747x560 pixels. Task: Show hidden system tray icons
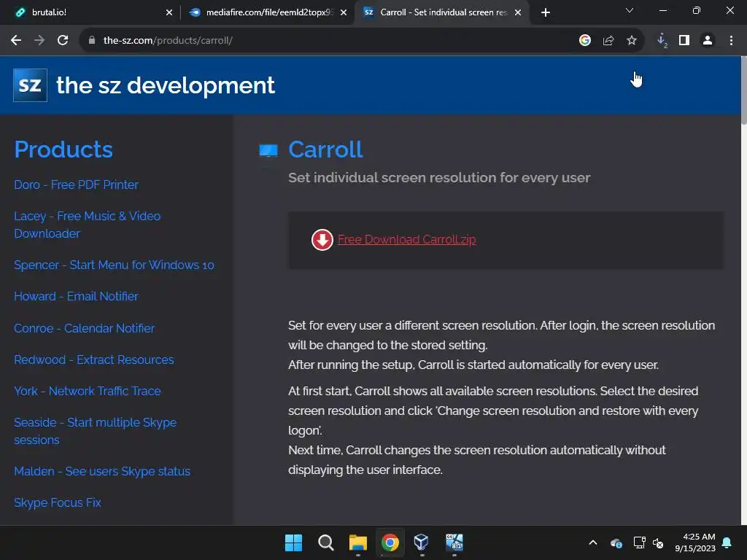tap(593, 542)
